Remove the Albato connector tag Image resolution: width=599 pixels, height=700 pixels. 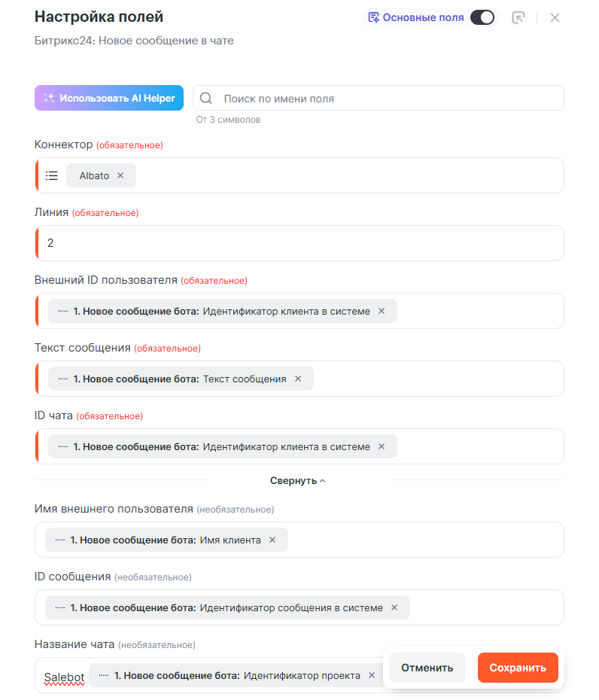(120, 175)
